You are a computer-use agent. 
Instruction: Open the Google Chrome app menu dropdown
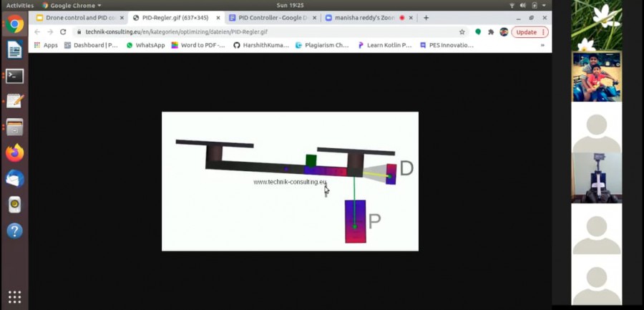click(72, 5)
